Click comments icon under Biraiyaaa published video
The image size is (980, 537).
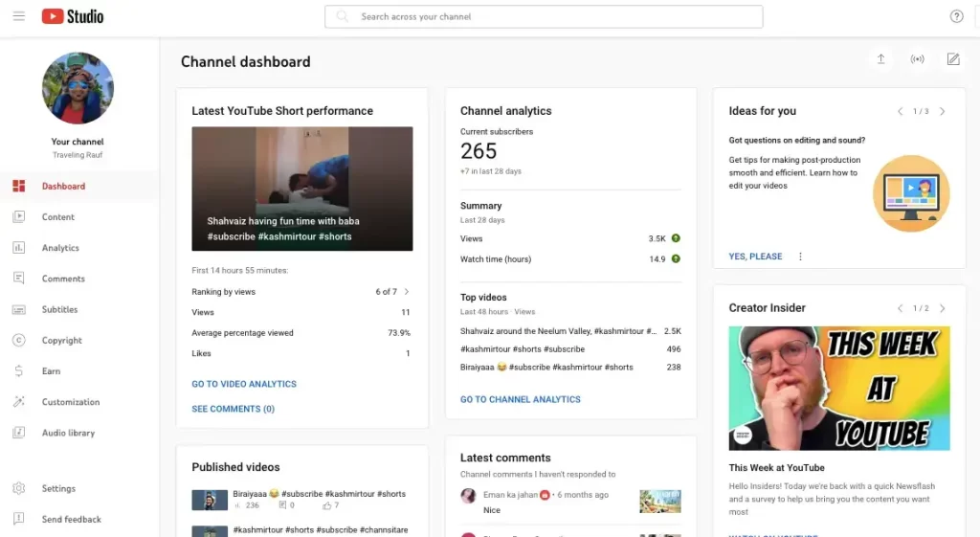[x=282, y=505]
